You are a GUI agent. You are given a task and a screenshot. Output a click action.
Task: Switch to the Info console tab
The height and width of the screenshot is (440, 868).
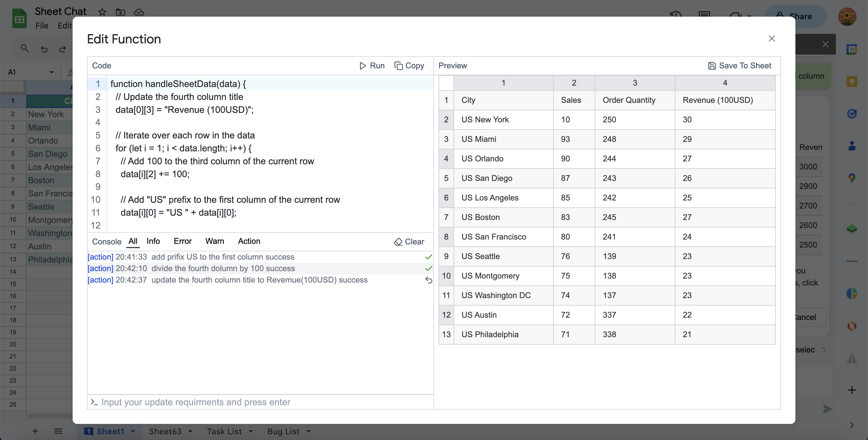click(153, 241)
